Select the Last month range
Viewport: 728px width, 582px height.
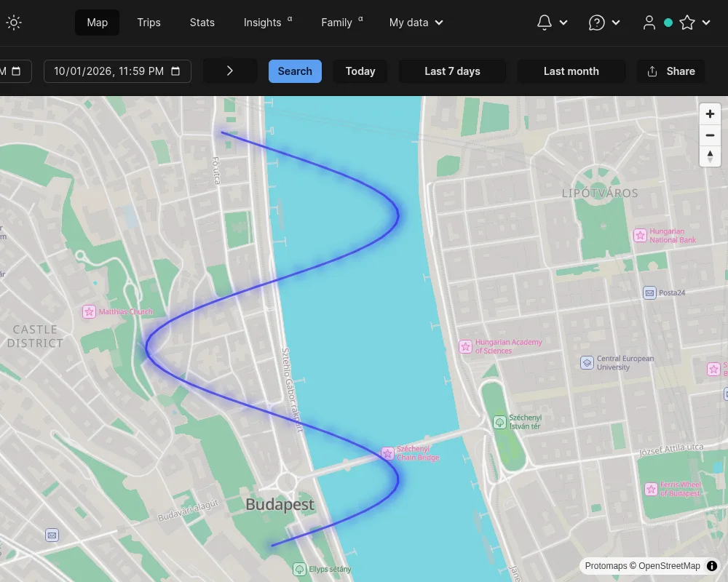click(x=571, y=71)
